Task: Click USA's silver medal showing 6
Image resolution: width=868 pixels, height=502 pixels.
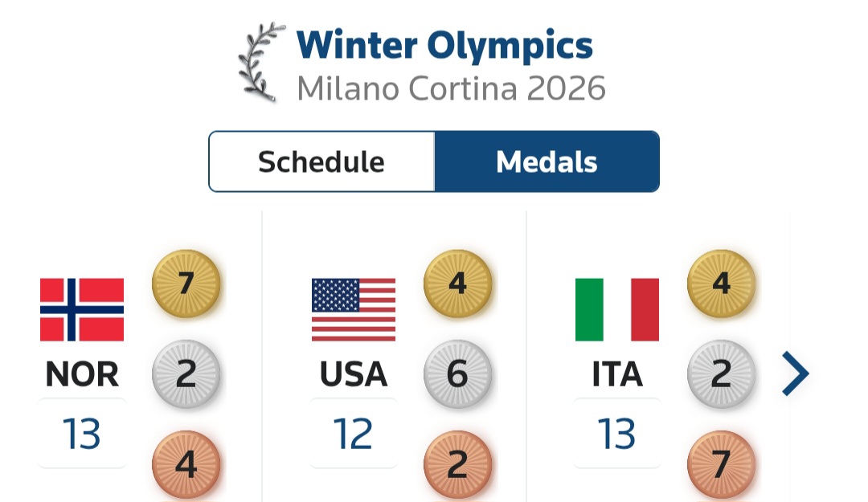Action: 457,374
